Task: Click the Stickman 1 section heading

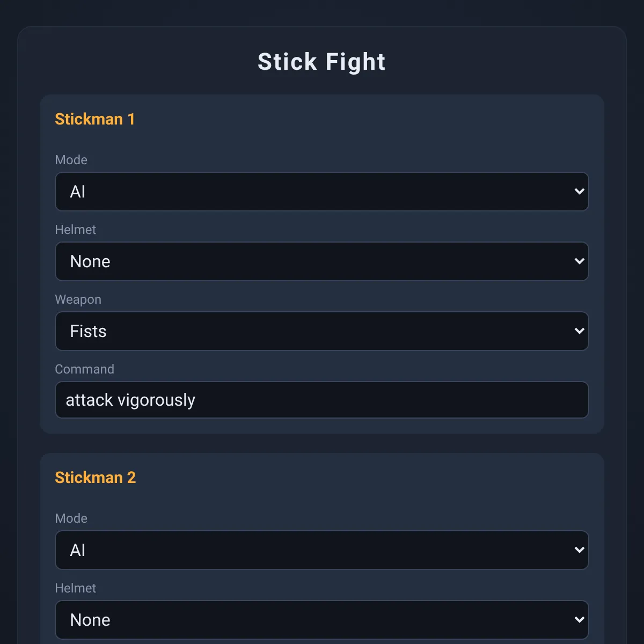Action: pos(95,119)
